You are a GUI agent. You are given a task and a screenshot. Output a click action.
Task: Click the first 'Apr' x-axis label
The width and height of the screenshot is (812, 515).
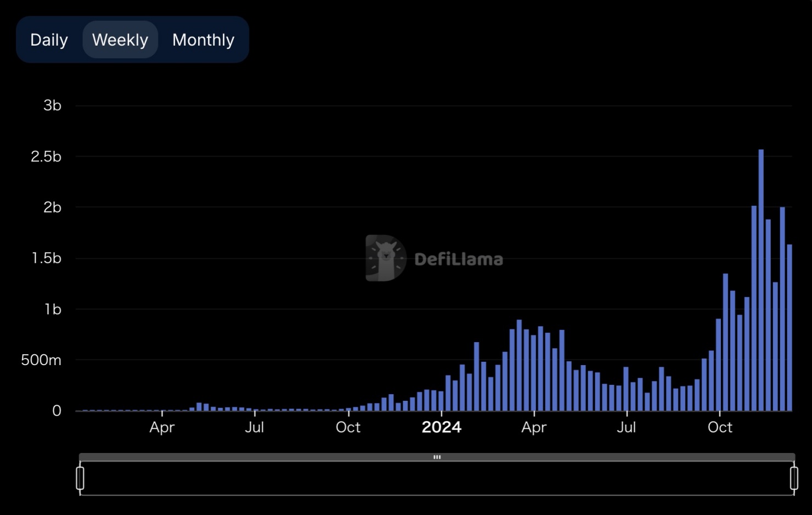point(162,427)
